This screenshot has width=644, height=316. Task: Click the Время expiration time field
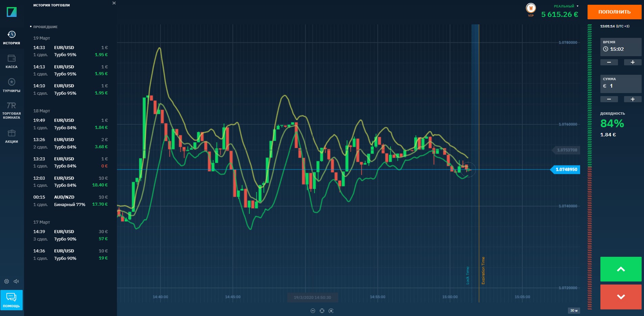(621, 47)
